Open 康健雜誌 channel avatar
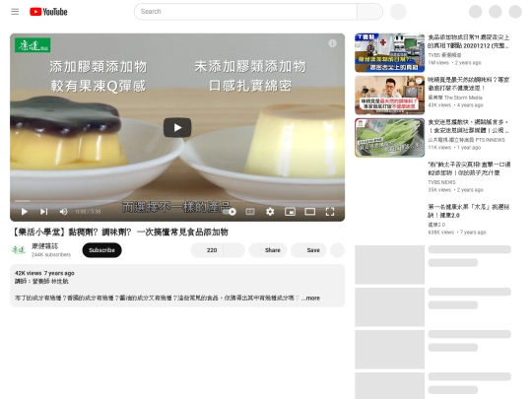 coord(19,250)
